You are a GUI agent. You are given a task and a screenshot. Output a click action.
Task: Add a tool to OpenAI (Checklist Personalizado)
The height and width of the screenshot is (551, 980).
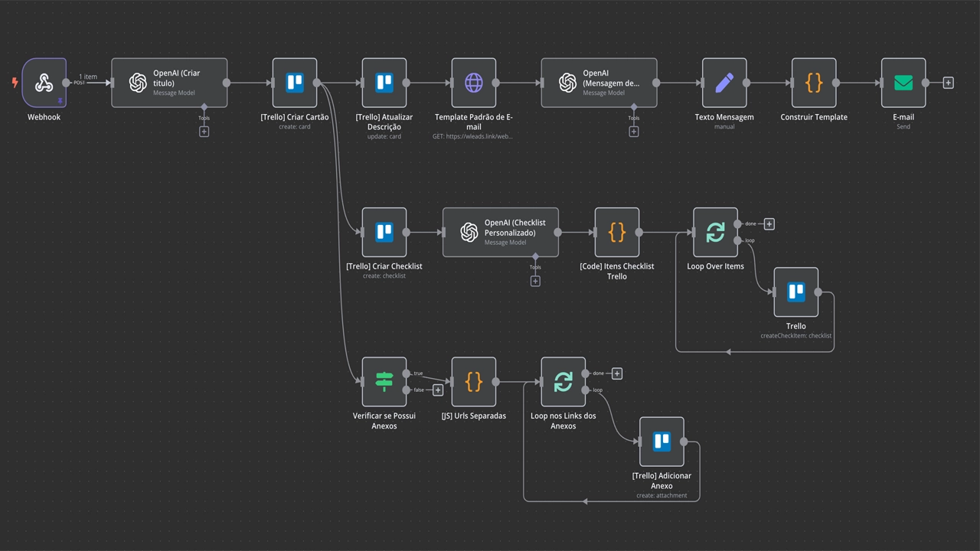point(535,281)
